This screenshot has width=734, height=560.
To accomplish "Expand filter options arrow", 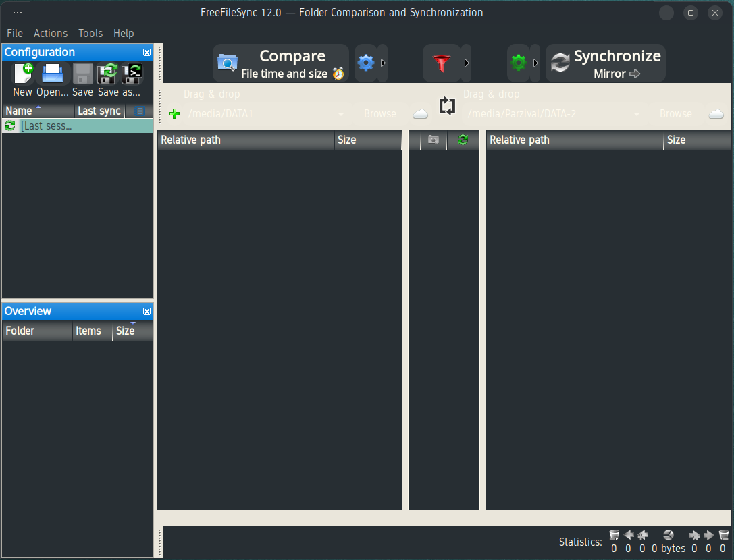I will point(466,63).
